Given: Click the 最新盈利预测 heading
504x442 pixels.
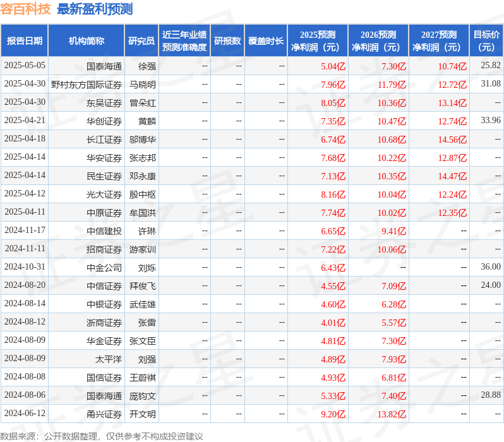Looking at the screenshot, I should (x=95, y=9).
